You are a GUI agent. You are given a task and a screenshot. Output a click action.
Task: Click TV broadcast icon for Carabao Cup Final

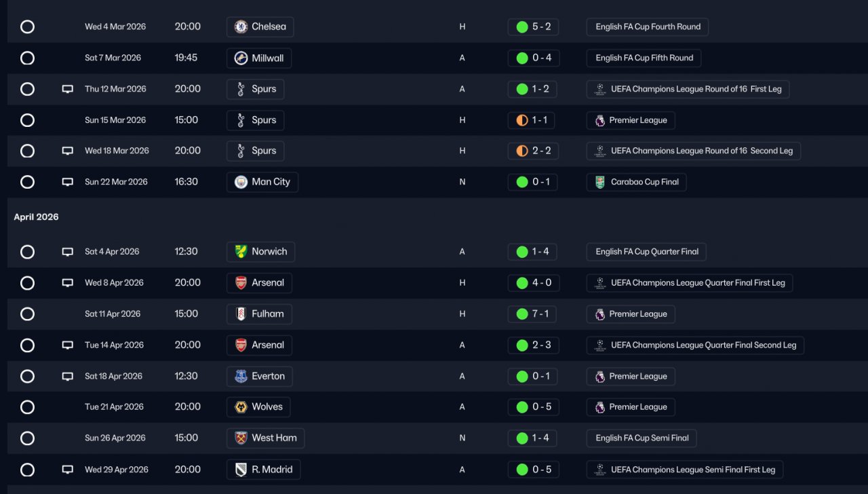click(x=68, y=182)
